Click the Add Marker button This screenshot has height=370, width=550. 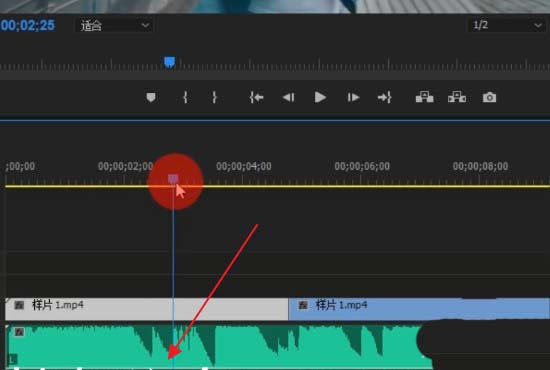coord(151,97)
